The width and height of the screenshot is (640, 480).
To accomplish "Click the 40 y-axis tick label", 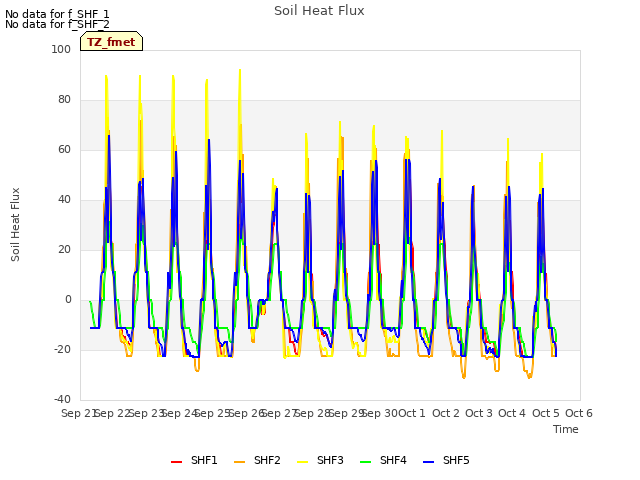I will tap(64, 200).
